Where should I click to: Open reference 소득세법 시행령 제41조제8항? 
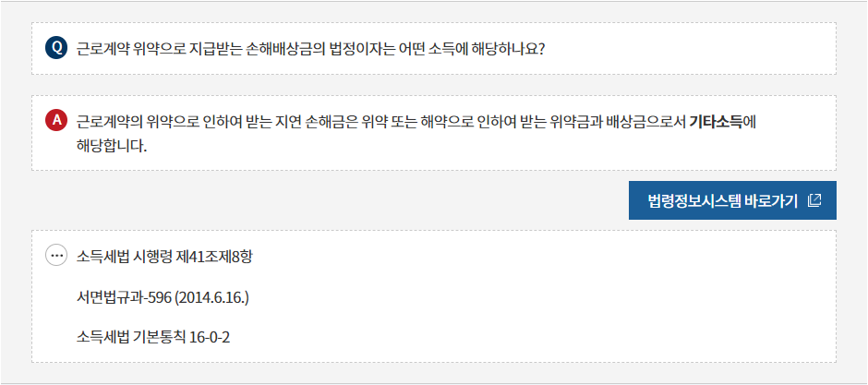[x=164, y=257]
